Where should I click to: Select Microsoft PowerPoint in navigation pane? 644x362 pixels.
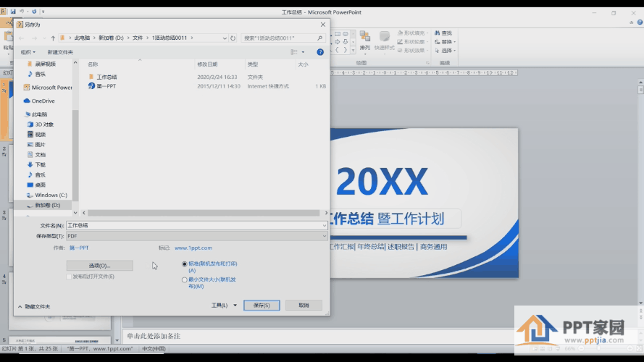[48, 88]
